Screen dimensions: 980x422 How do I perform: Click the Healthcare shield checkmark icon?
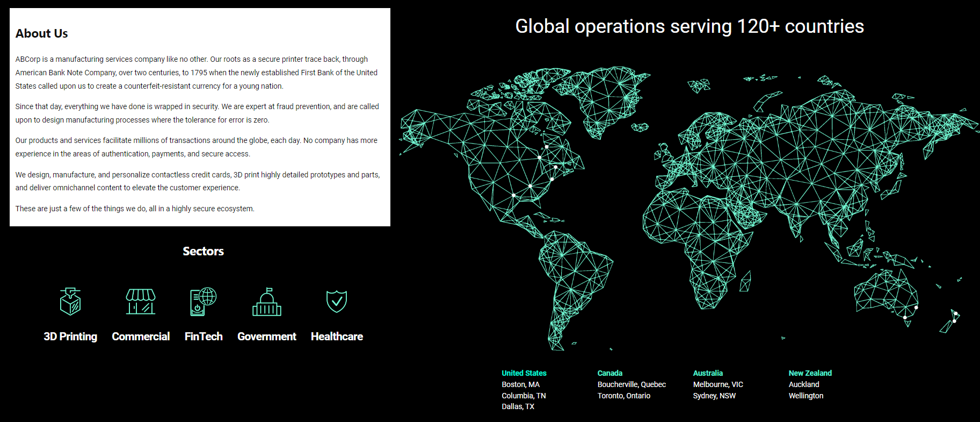[x=337, y=302]
